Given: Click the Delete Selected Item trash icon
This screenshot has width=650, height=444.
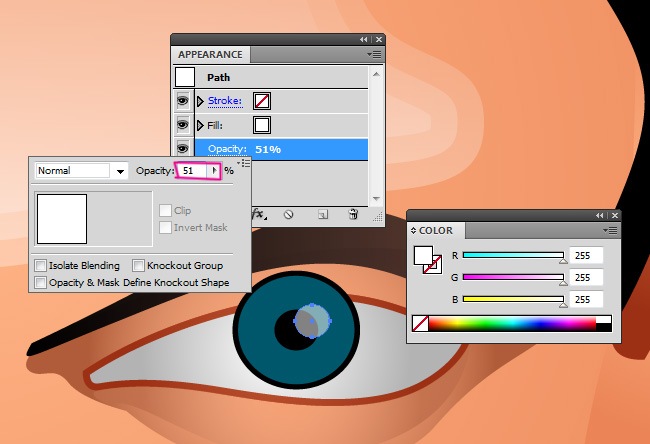Looking at the screenshot, I should [x=353, y=214].
